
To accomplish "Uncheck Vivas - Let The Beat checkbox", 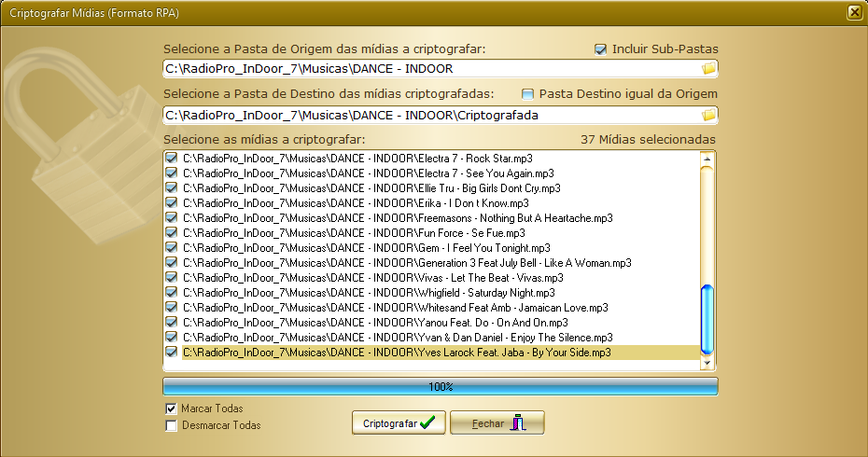I will pos(172,278).
